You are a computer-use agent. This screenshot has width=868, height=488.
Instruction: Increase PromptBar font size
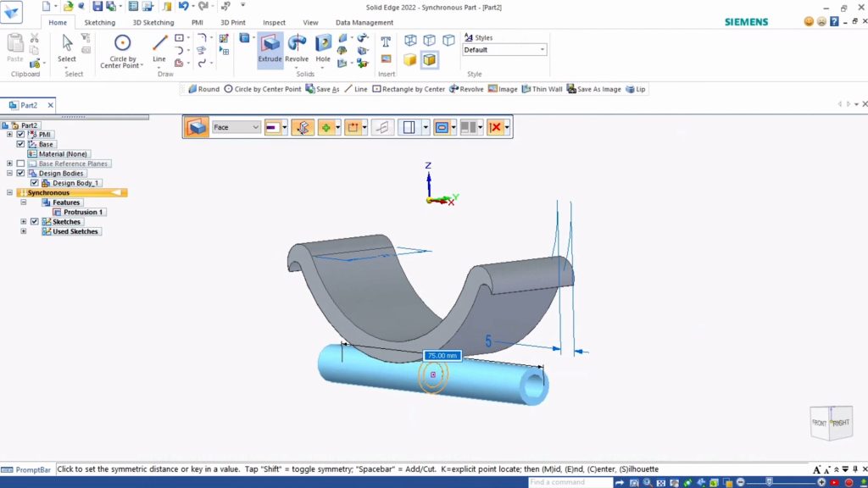click(x=816, y=469)
